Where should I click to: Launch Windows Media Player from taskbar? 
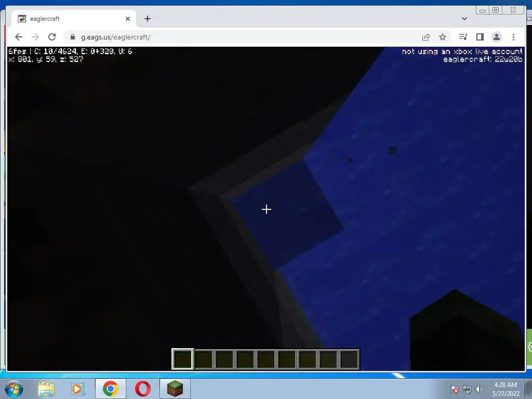coord(78,389)
